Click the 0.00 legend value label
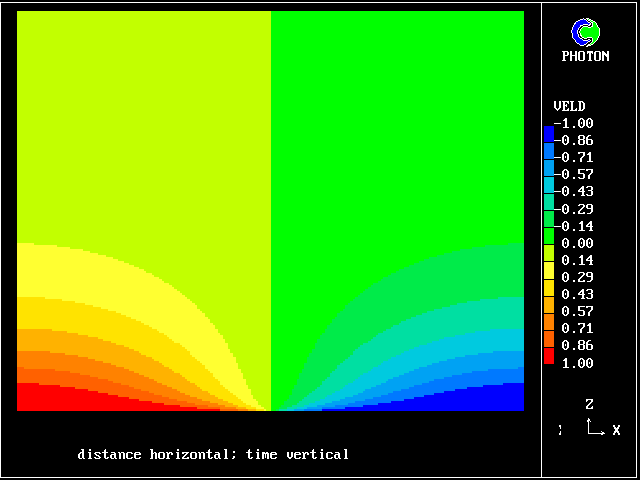The width and height of the screenshot is (640, 480). [577, 243]
